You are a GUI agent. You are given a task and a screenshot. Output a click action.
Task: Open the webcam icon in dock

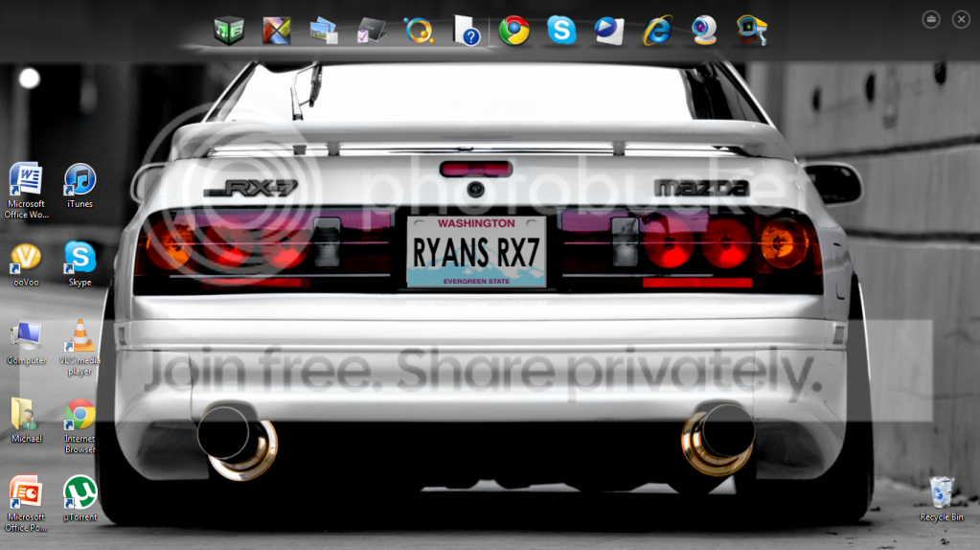[704, 30]
